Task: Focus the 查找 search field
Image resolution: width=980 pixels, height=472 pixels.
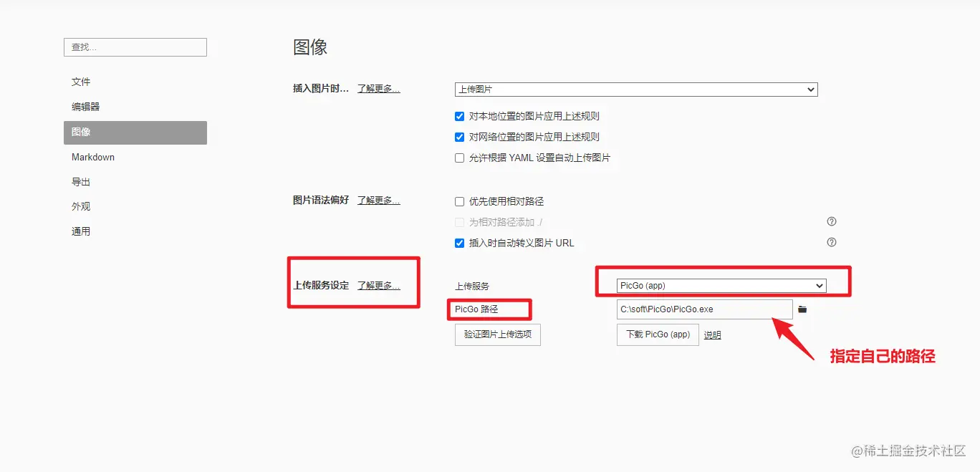Action: (x=135, y=47)
